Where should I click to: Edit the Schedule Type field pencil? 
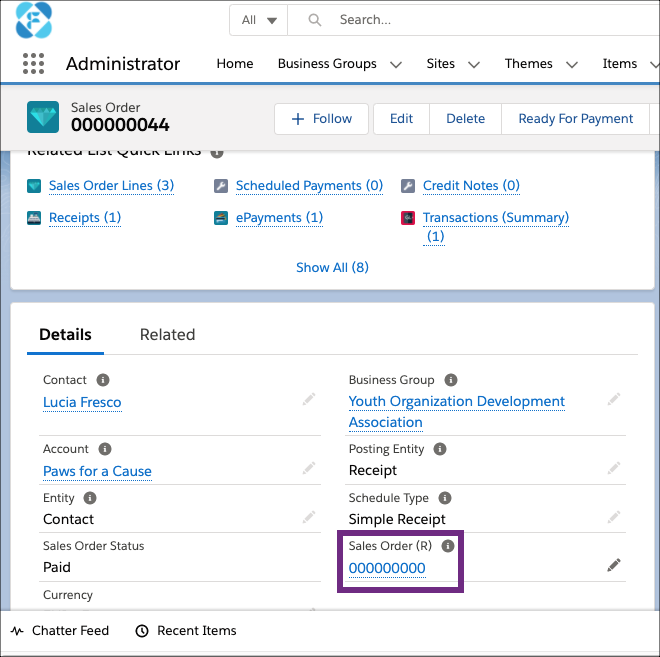point(614,517)
